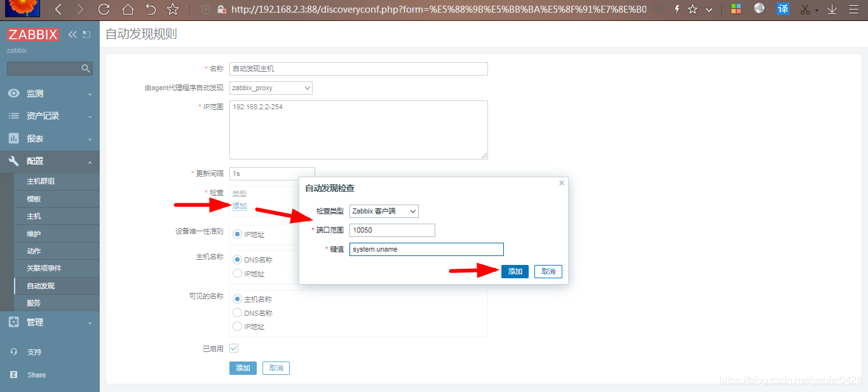The height and width of the screenshot is (392, 868).
Task: Click the 更新间隔 field showing 1s
Action: coord(272,173)
